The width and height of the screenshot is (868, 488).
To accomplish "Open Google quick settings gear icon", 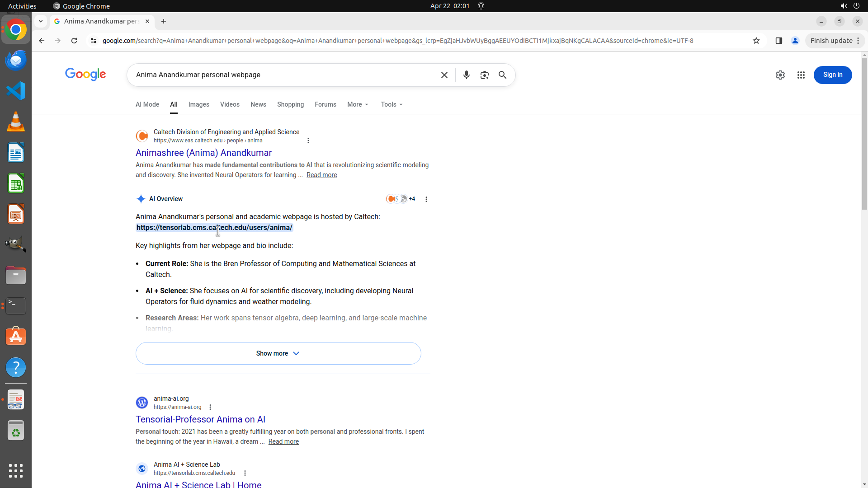I will tap(780, 75).
